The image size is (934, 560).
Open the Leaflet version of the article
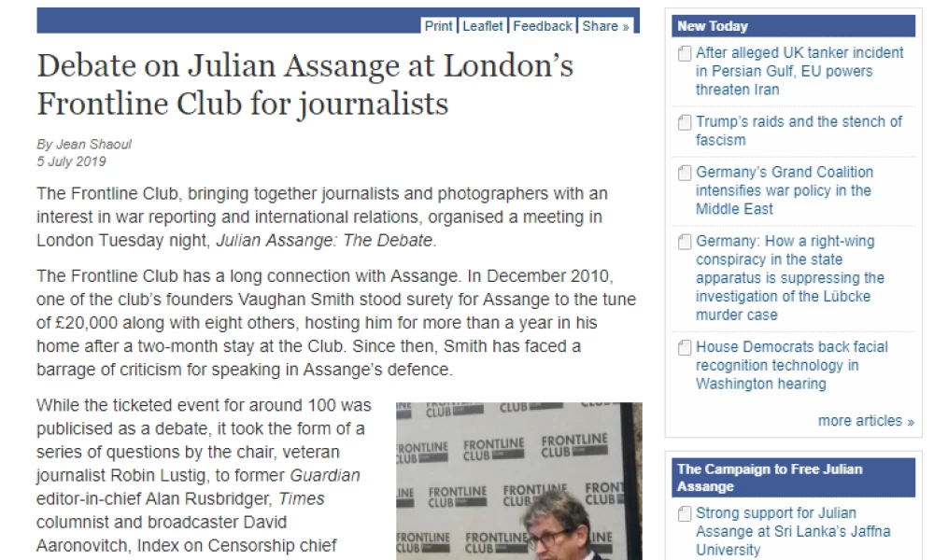pyautogui.click(x=483, y=26)
